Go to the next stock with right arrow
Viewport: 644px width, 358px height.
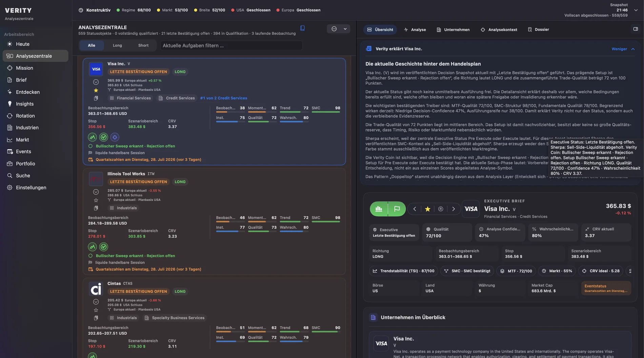[x=454, y=209]
